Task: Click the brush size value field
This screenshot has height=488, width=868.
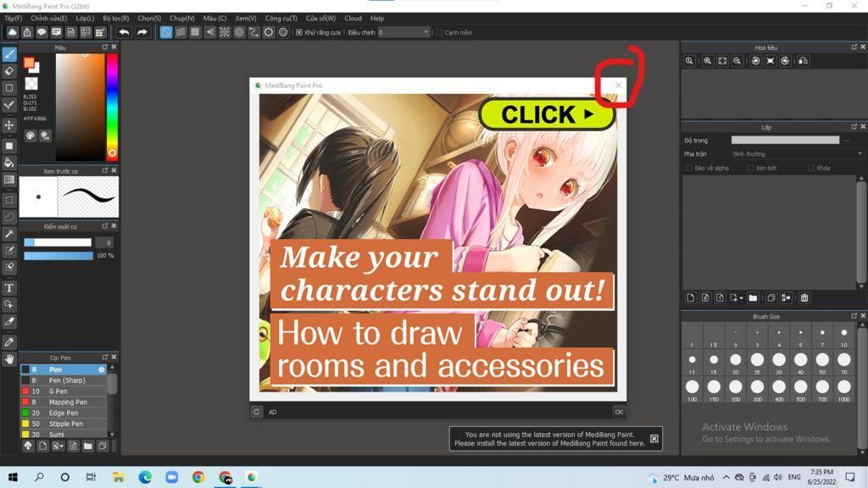Action: pos(104,242)
